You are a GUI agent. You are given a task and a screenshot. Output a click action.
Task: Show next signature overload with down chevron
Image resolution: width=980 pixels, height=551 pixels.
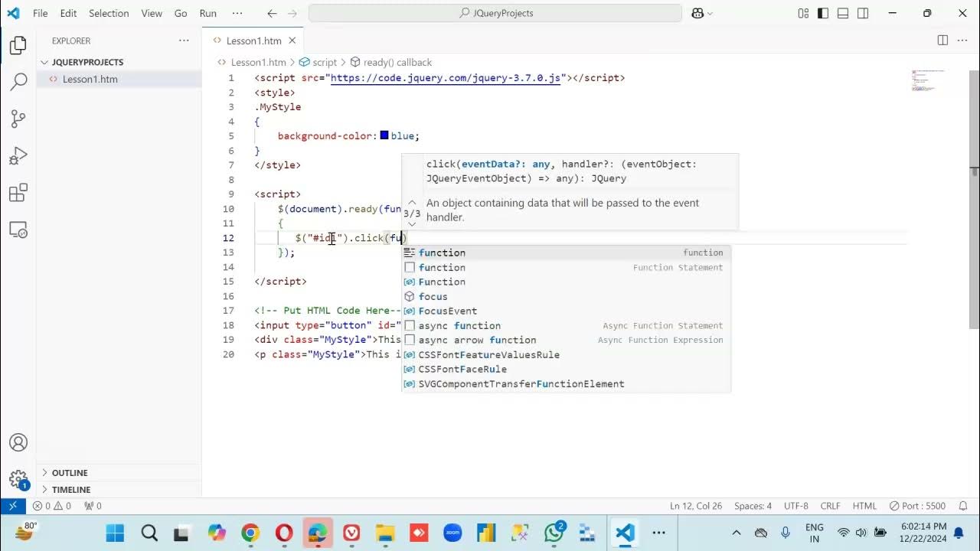(412, 224)
